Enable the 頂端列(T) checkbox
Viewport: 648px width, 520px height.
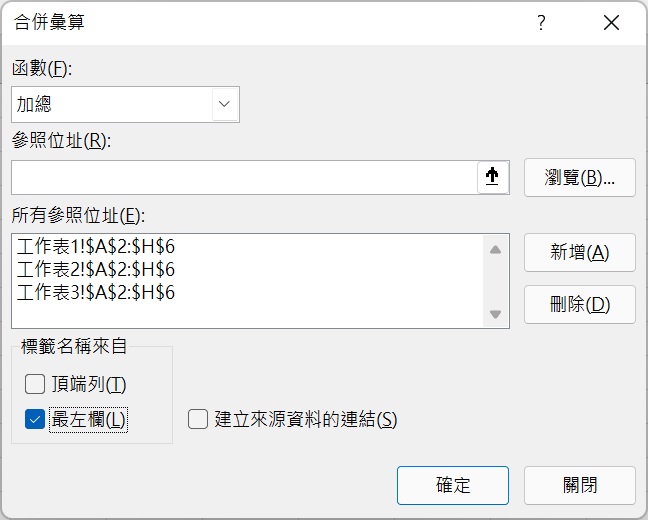click(x=35, y=384)
